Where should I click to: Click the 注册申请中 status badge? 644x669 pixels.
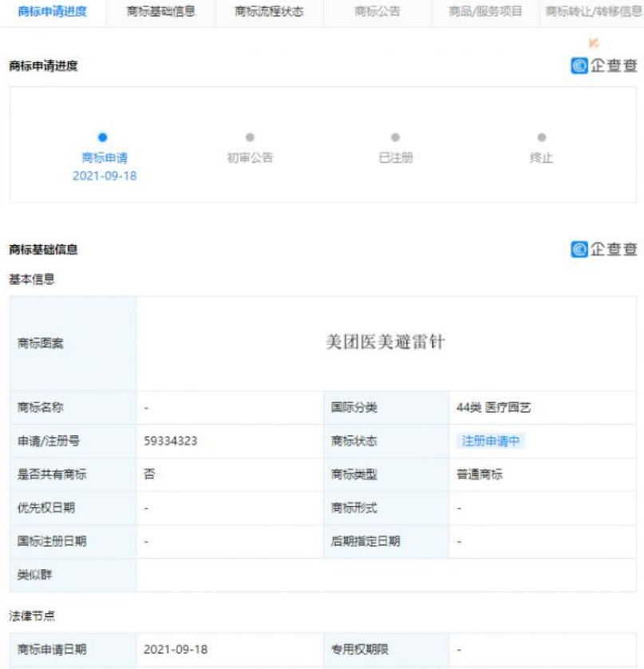click(x=492, y=441)
